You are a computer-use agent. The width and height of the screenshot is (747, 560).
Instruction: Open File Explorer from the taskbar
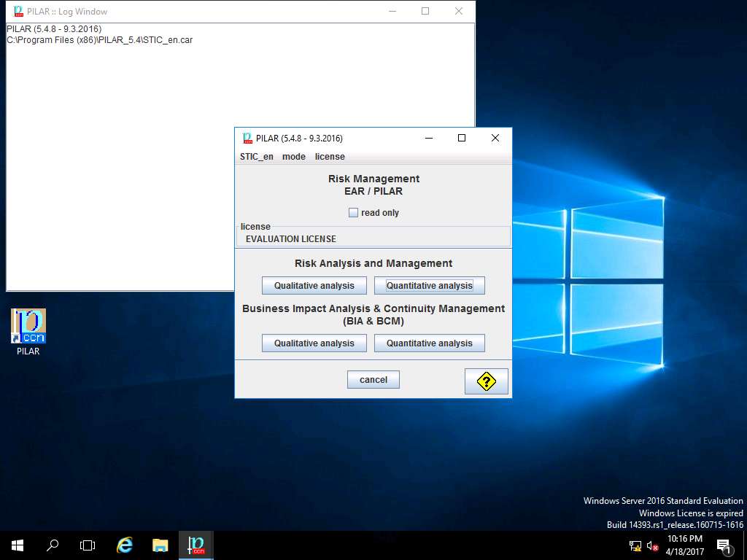pos(160,545)
